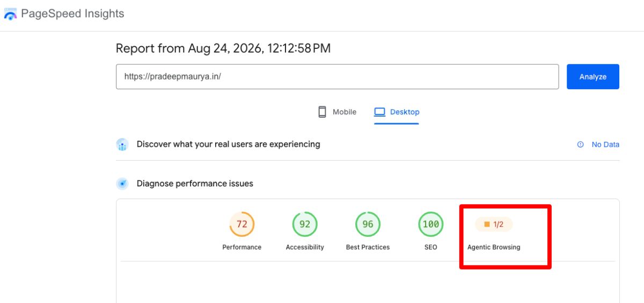Select the Performance score gauge 72

click(x=242, y=224)
